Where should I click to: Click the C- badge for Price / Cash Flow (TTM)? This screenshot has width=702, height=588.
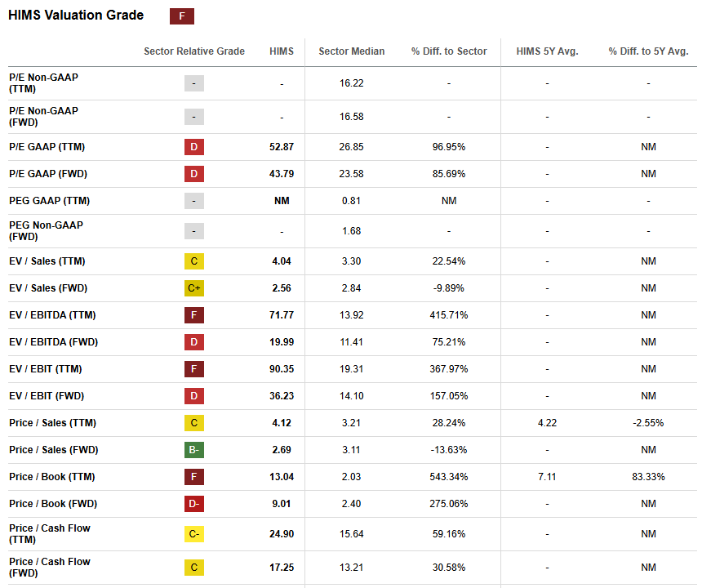[x=194, y=534]
